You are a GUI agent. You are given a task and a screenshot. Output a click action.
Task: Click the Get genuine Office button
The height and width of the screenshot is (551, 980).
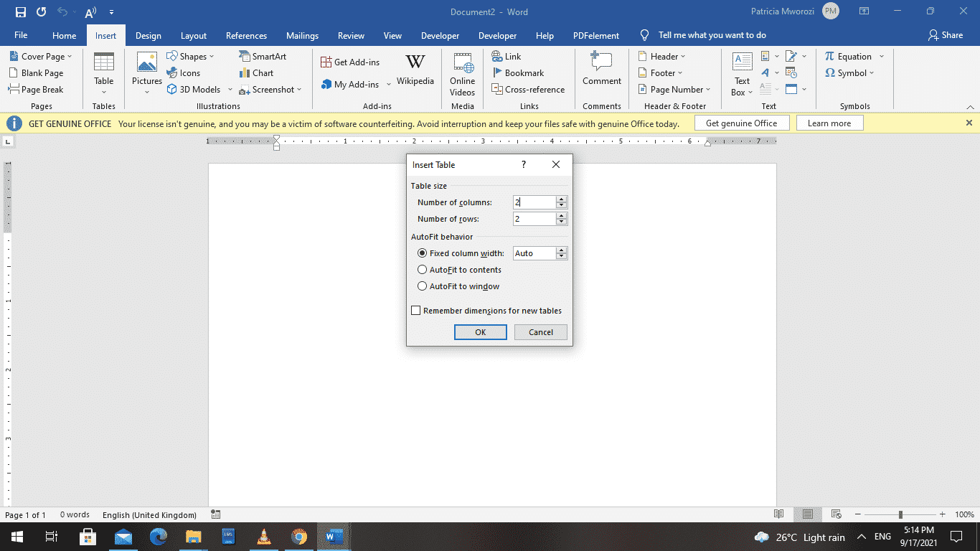click(x=741, y=123)
